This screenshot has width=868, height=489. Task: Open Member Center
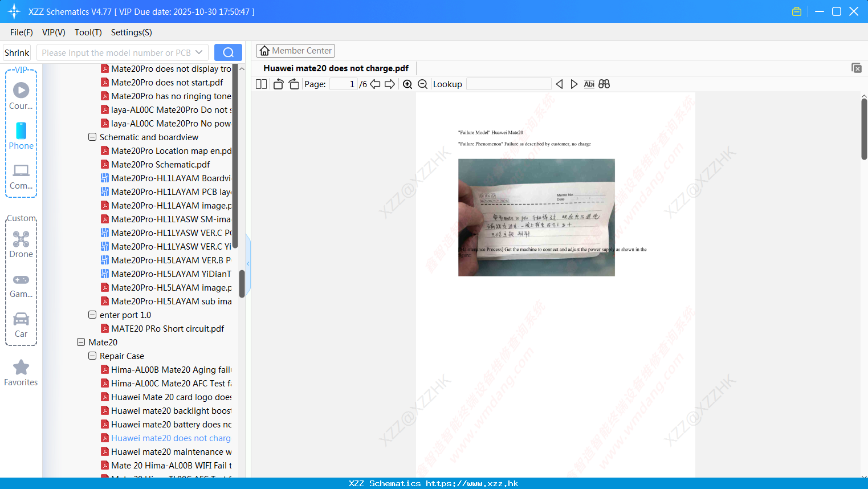(295, 51)
